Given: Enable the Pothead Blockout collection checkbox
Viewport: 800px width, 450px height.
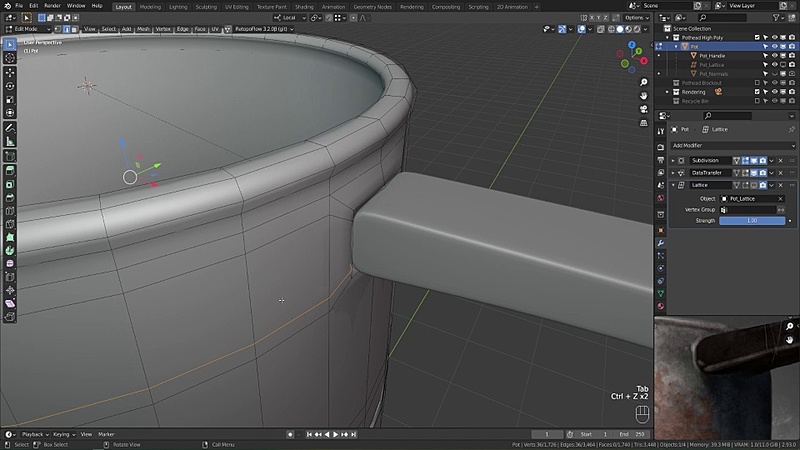Looking at the screenshot, I should pos(757,83).
